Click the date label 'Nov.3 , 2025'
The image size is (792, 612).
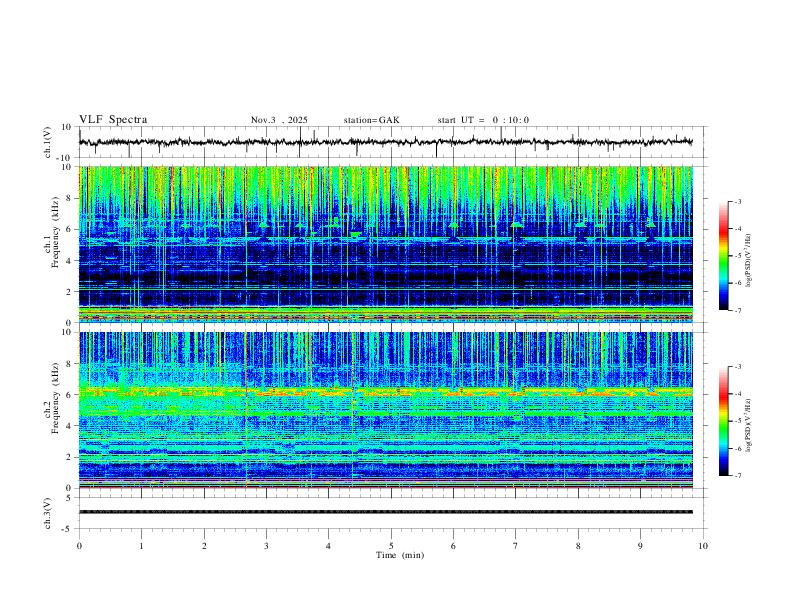pos(279,120)
